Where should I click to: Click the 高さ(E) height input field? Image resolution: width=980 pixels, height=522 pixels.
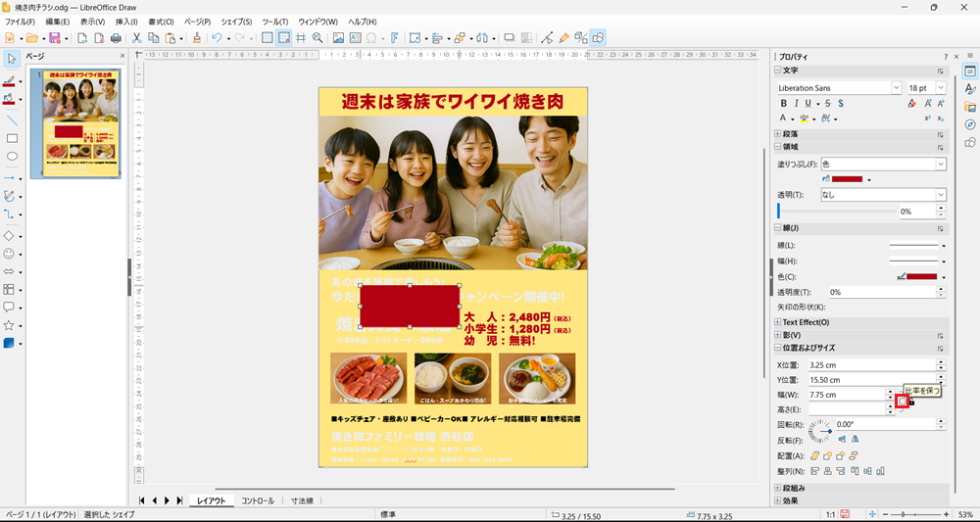[x=847, y=409]
